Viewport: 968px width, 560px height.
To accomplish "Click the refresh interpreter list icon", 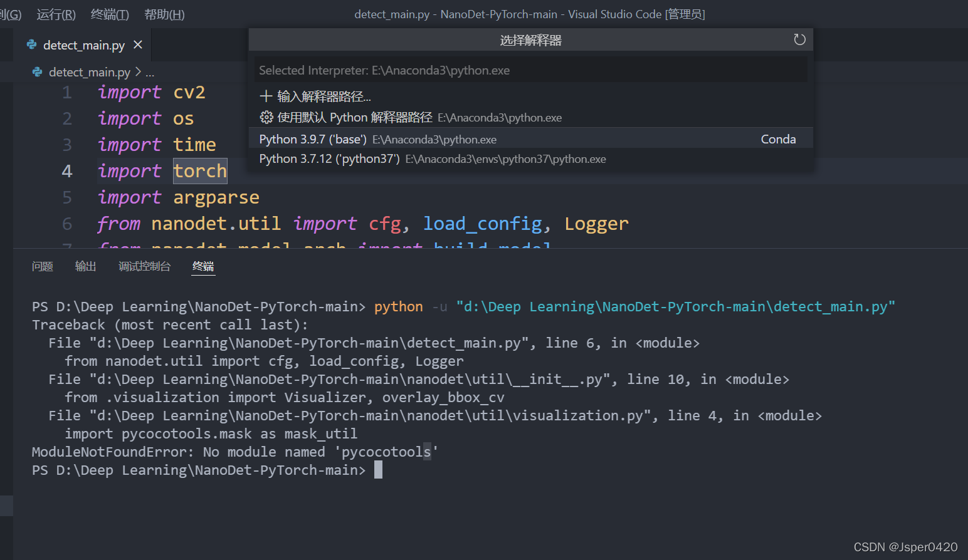I will point(799,40).
